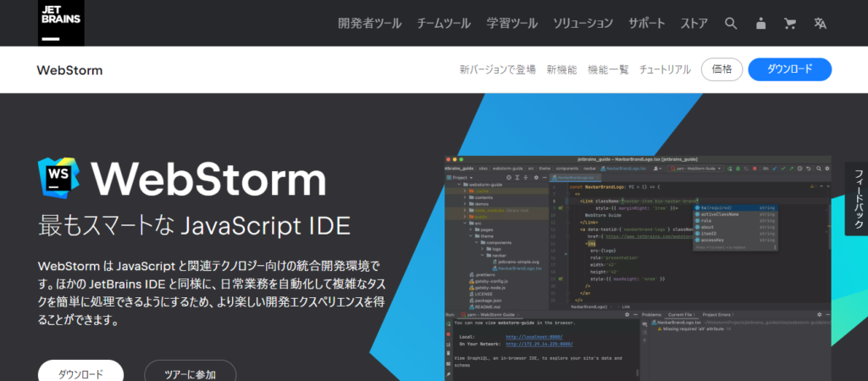Select the NavbarBrandLogo.tsx editor tab in IDE image

tap(574, 177)
